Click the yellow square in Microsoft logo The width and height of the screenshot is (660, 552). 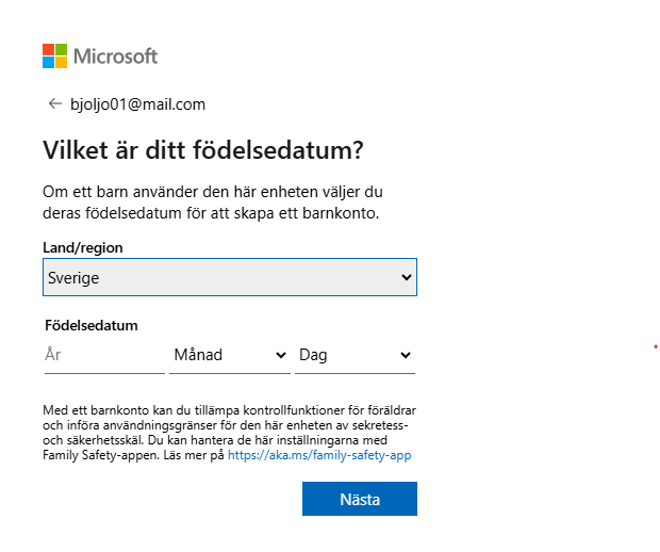(61, 62)
